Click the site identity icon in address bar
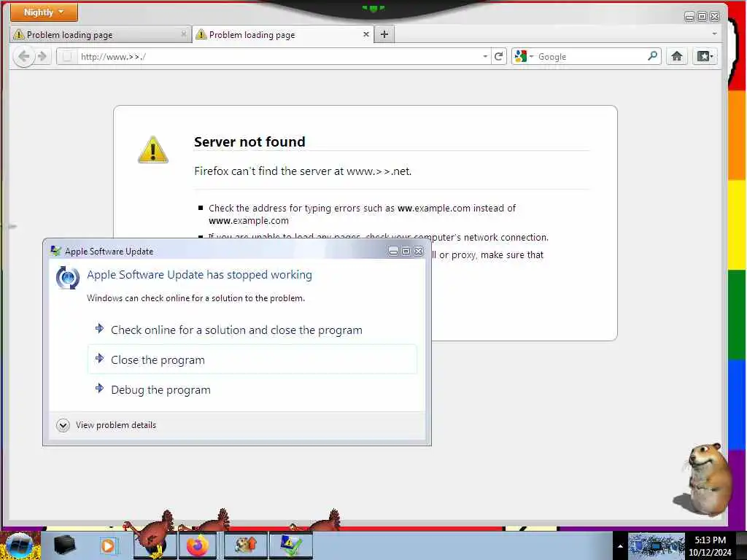This screenshot has height=560, width=747. pos(67,57)
